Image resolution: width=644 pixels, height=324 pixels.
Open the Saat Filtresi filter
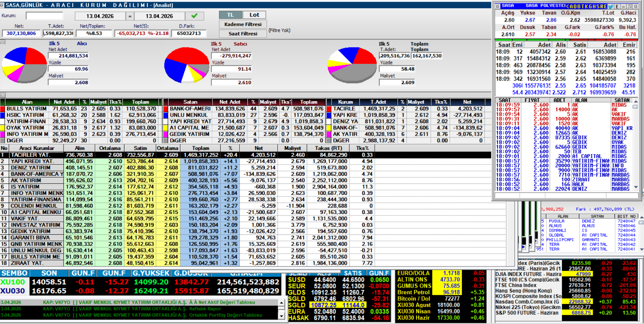(243, 34)
